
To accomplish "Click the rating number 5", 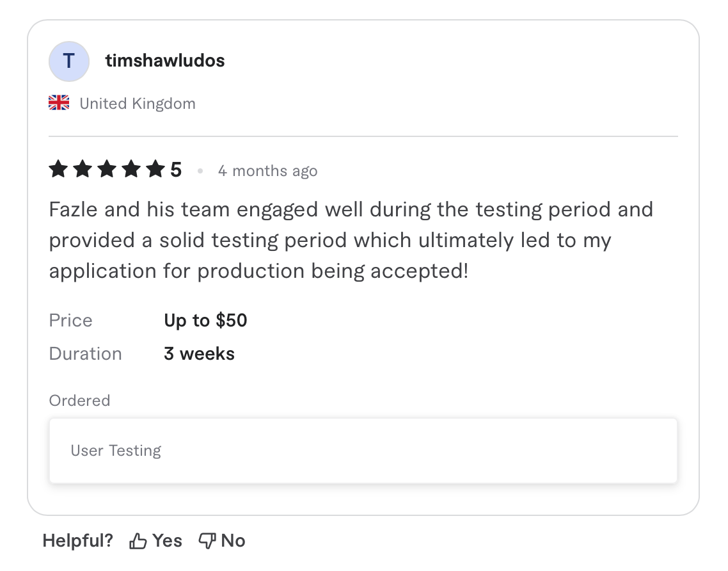I will tap(176, 169).
